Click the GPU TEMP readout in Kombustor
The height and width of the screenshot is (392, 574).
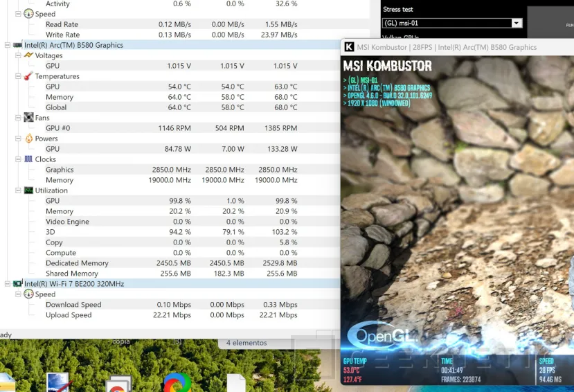click(x=355, y=370)
